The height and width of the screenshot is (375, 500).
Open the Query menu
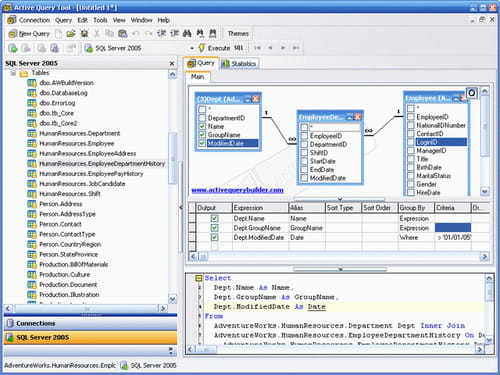pyautogui.click(x=63, y=20)
